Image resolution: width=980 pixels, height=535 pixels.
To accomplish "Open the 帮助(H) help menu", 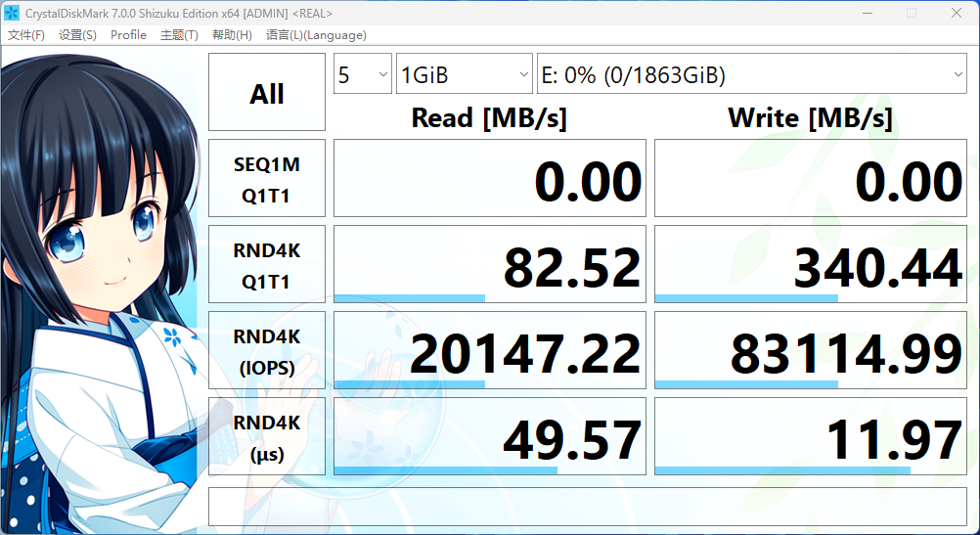I will point(232,35).
